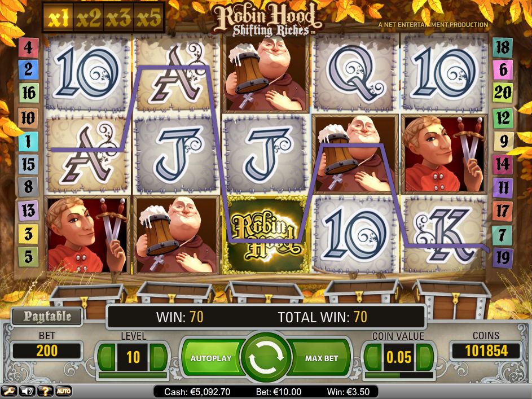Viewport: 532px width, 399px height.
Task: Increase the bet level with the right arrow
Action: click(159, 357)
